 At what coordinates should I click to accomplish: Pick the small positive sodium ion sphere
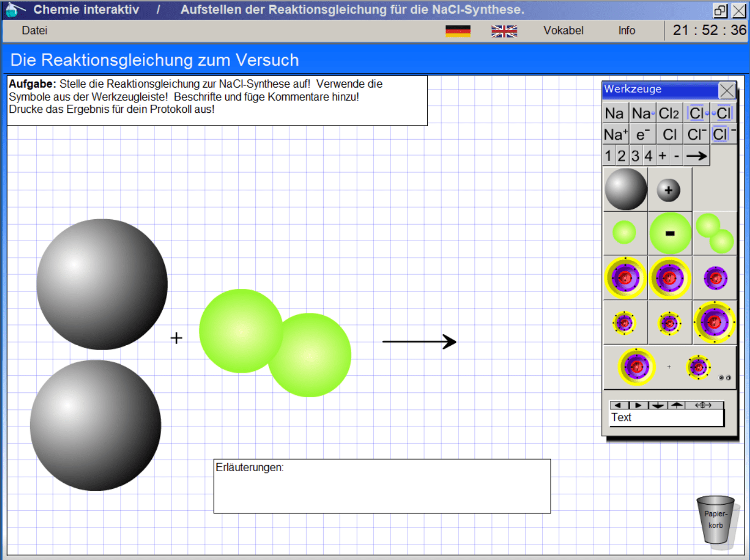tap(668, 190)
